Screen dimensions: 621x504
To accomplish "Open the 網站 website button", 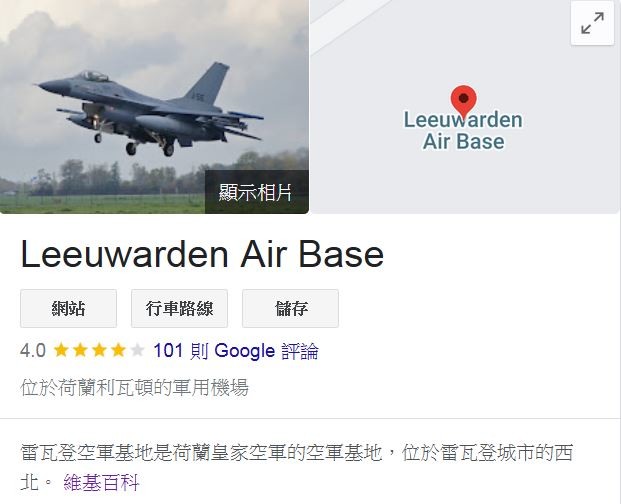I will click(69, 308).
